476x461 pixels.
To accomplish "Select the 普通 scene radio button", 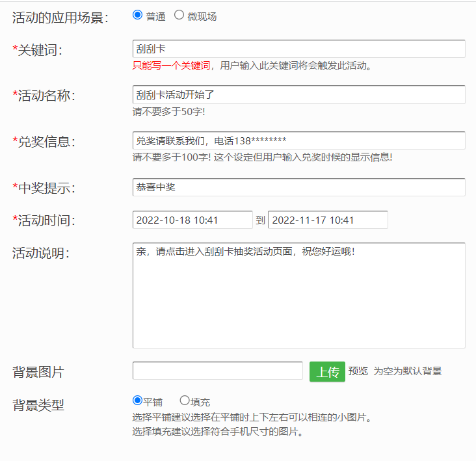I will [x=137, y=16].
